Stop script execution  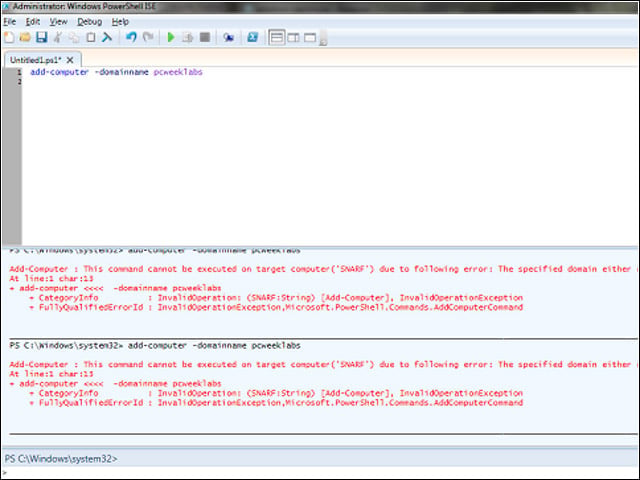(205, 38)
